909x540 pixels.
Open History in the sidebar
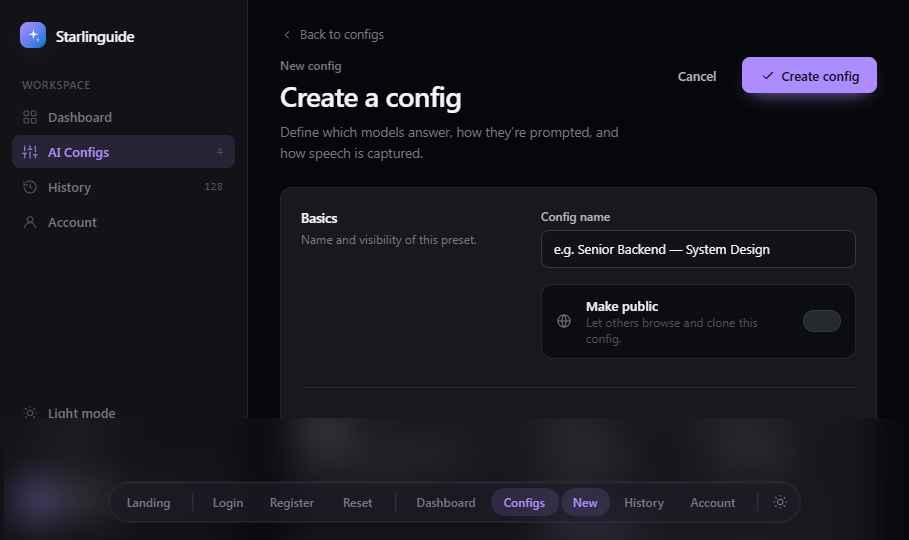tap(123, 187)
